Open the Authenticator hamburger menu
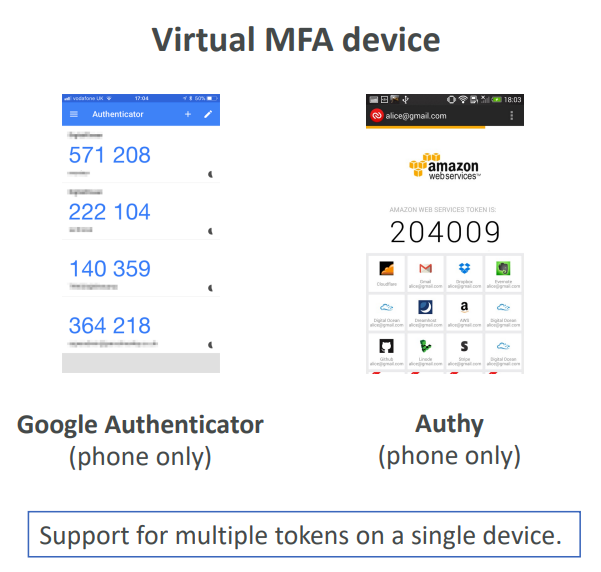The image size is (601, 572). pyautogui.click(x=74, y=115)
